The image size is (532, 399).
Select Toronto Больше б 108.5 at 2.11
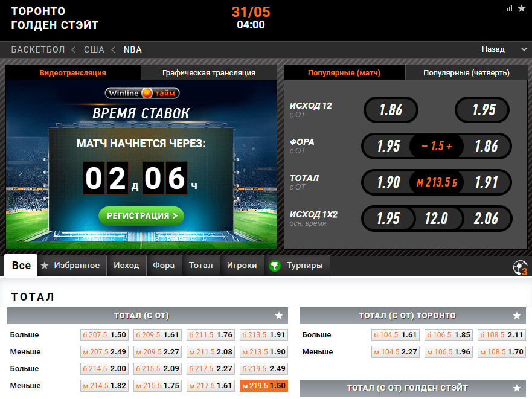click(x=501, y=335)
